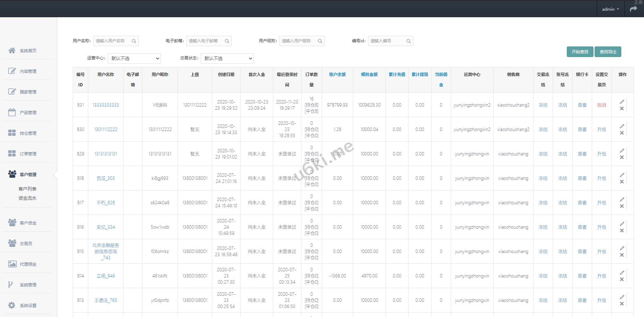Viewport: 644px width, 317px height.
Task: Open the 运营中心 dropdown selector
Action: click(x=134, y=58)
